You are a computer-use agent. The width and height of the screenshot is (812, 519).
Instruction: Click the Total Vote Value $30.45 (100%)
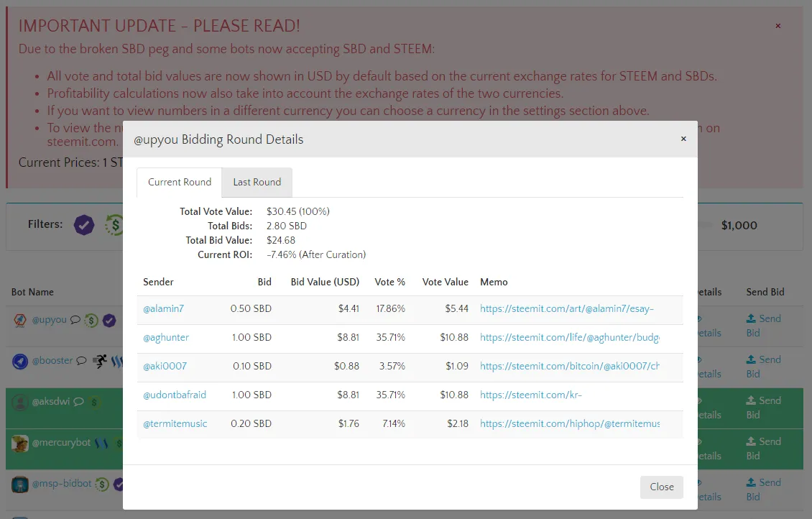tap(297, 211)
